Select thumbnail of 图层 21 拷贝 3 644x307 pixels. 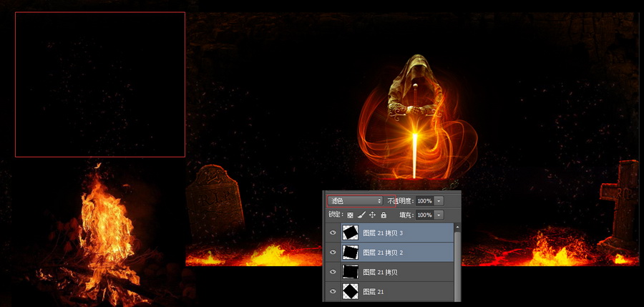(350, 233)
